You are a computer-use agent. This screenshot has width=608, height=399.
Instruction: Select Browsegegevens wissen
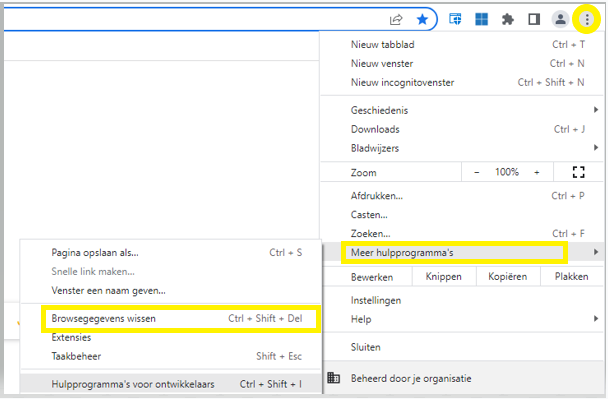(181, 319)
